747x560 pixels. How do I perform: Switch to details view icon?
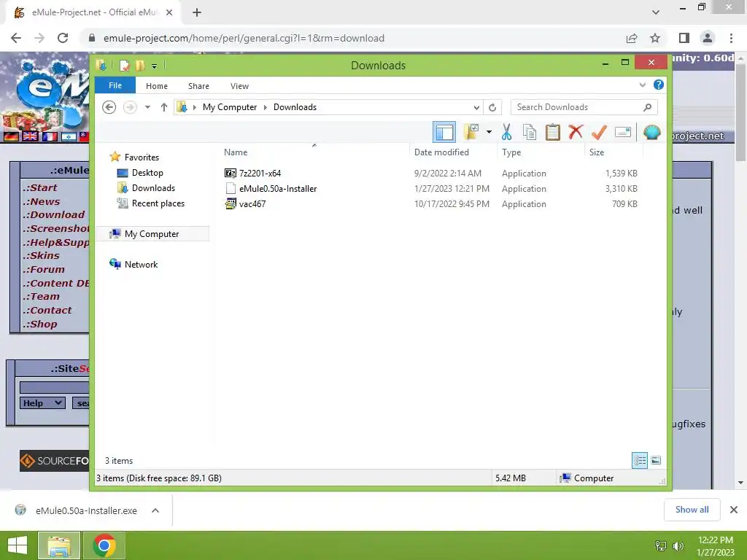coord(639,461)
